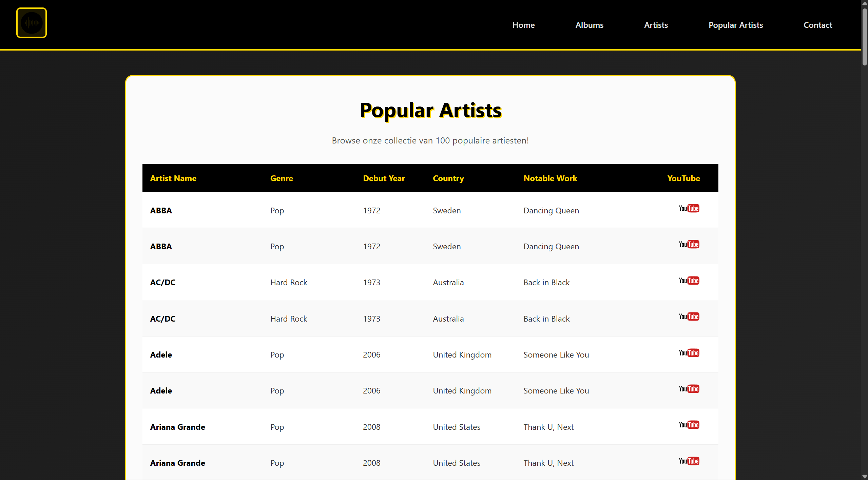868x480 pixels.
Task: Open the second Adele YouTube link
Action: pos(689,389)
